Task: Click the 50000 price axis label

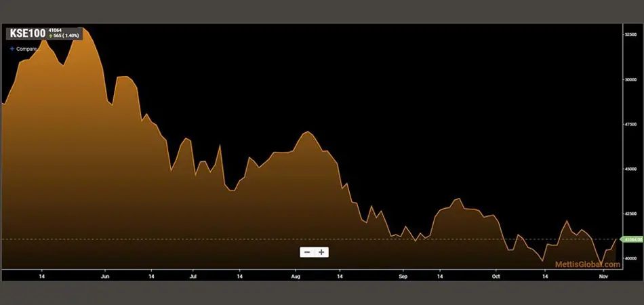Action: pyautogui.click(x=630, y=79)
